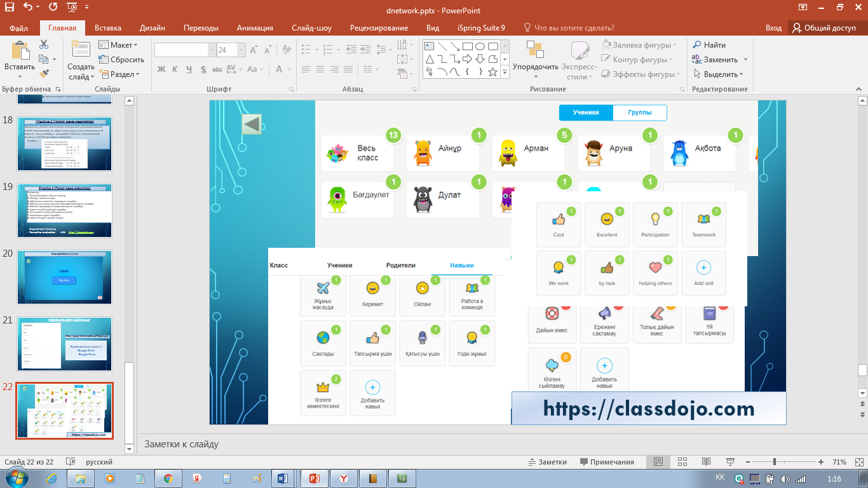Viewport: 868px width, 488px height.
Task: Open the iSpring Suite 9 tab
Action: 481,28
